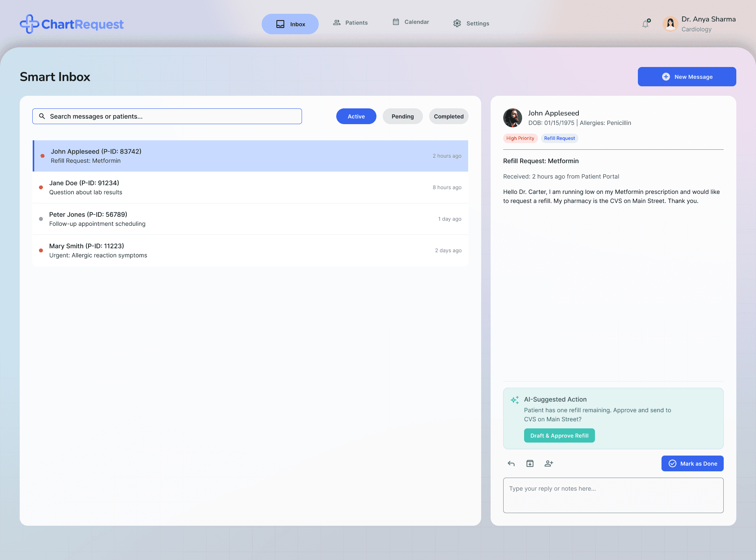Click the AI sparkle suggestion icon
756x560 pixels.
tap(515, 400)
